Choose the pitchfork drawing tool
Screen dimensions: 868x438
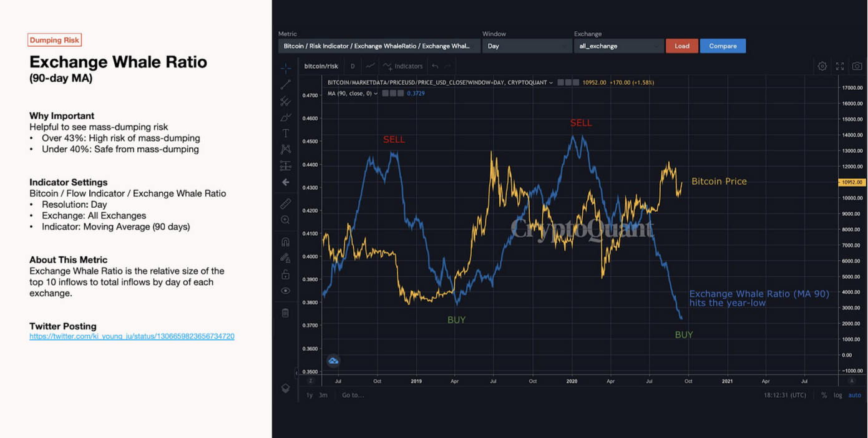[x=285, y=100]
